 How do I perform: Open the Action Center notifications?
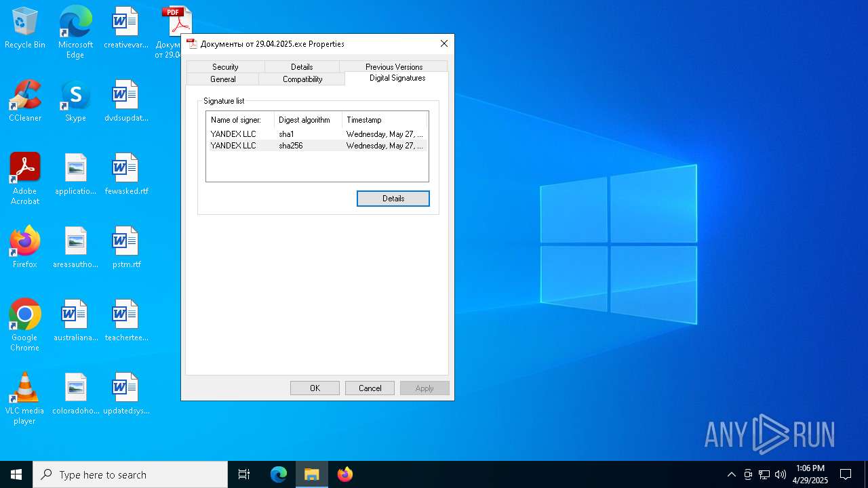pyautogui.click(x=846, y=474)
